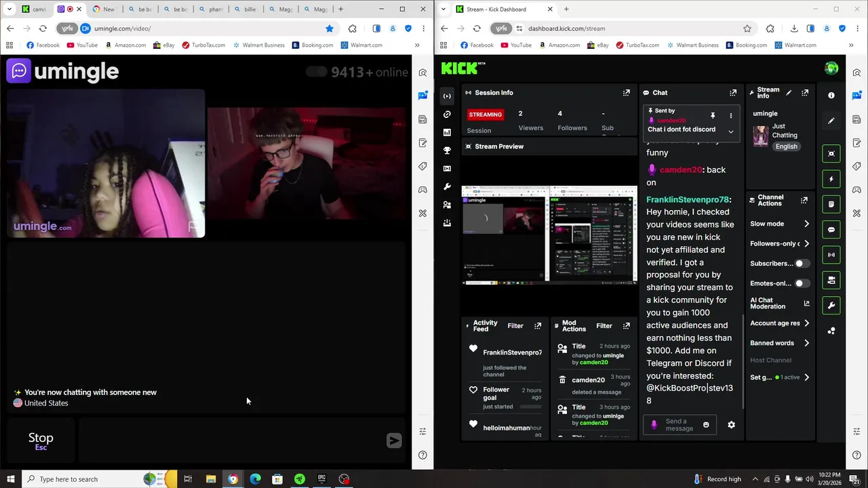This screenshot has height=488, width=868.
Task: Click the Send a message chat field
Action: point(679,425)
